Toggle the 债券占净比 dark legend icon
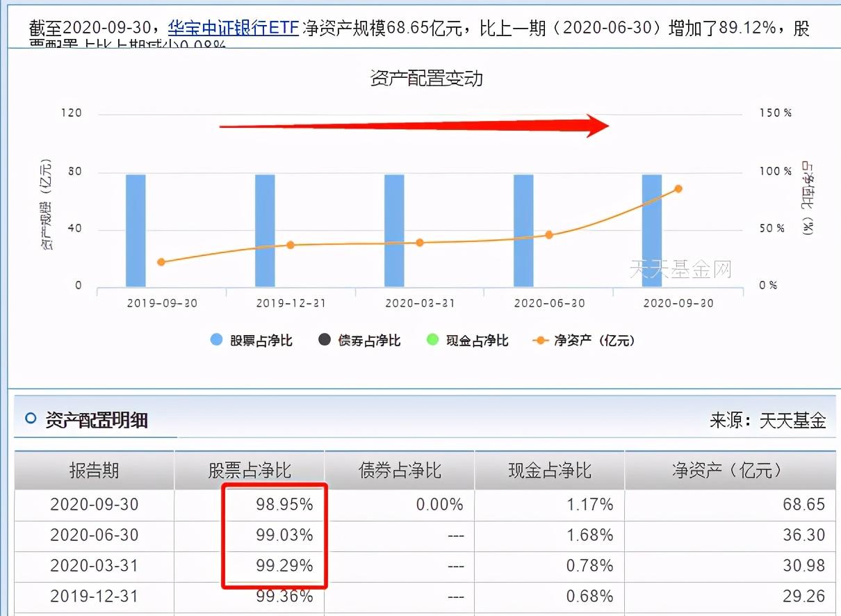Image resolution: width=841 pixels, height=616 pixels. [x=325, y=340]
